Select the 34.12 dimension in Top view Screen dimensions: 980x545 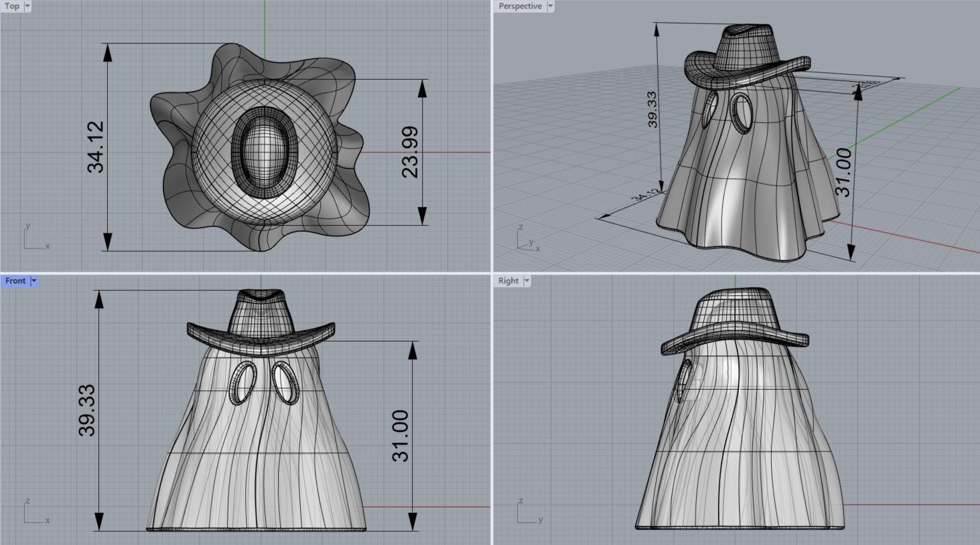tap(96, 147)
